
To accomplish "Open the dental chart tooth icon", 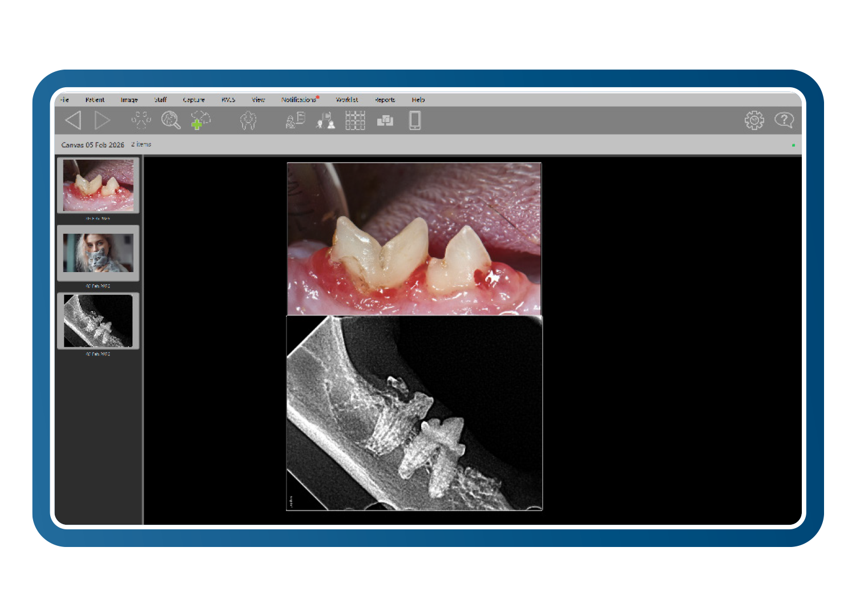I will point(249,121).
